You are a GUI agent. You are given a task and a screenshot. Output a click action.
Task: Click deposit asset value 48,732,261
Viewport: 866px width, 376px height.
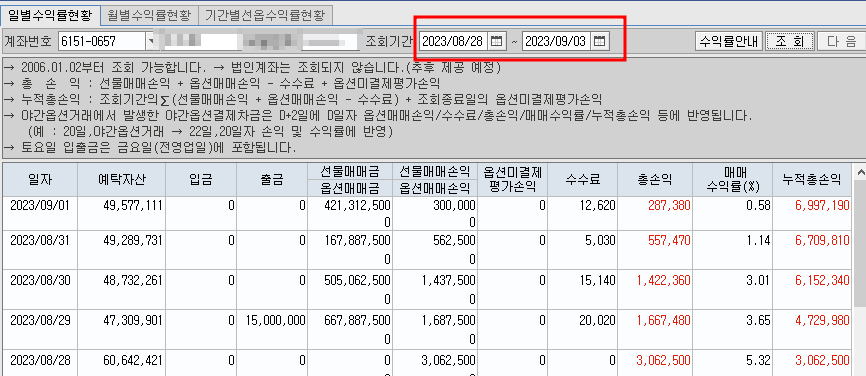point(133,280)
